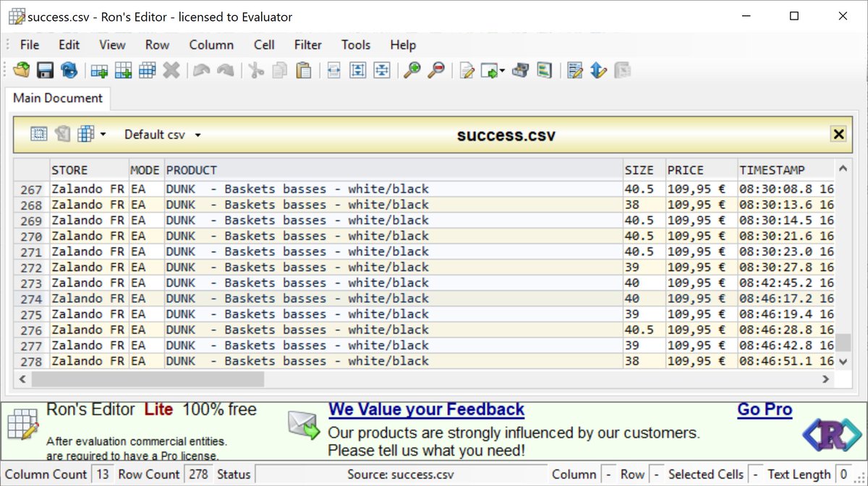
Task: Open the Help menu
Action: 403,45
